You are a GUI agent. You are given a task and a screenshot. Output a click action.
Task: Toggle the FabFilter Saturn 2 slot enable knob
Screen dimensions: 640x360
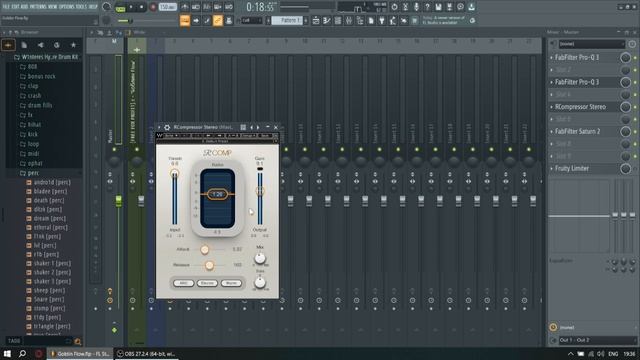pos(625,131)
